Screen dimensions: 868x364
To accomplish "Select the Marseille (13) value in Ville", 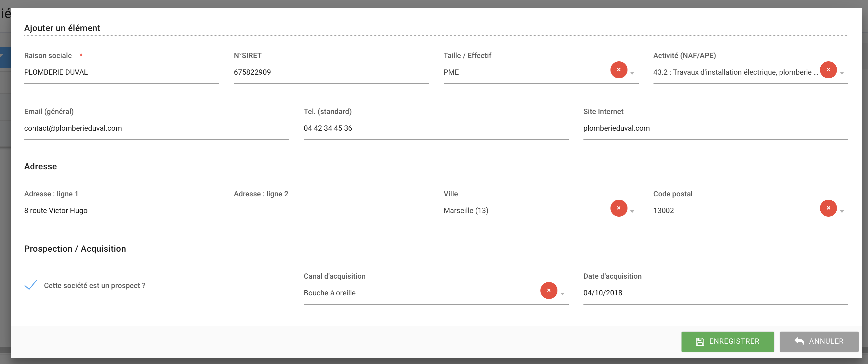I will pos(466,211).
